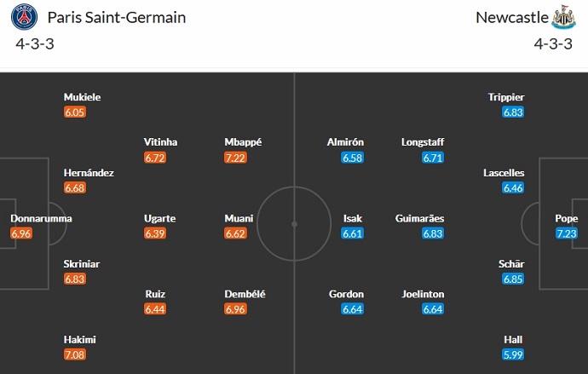The width and height of the screenshot is (588, 374).
Task: Click Hall's 5.99 rating badge
Action: pyautogui.click(x=513, y=354)
